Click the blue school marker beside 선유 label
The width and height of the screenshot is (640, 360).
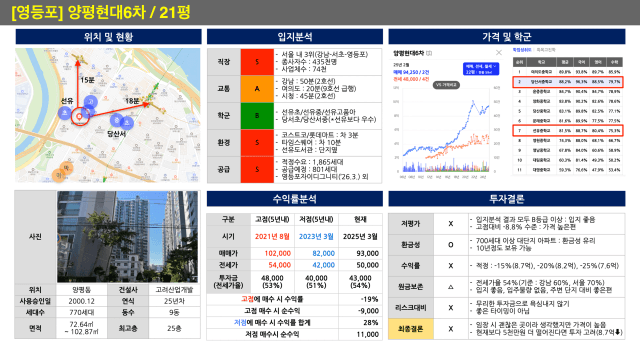point(64,113)
